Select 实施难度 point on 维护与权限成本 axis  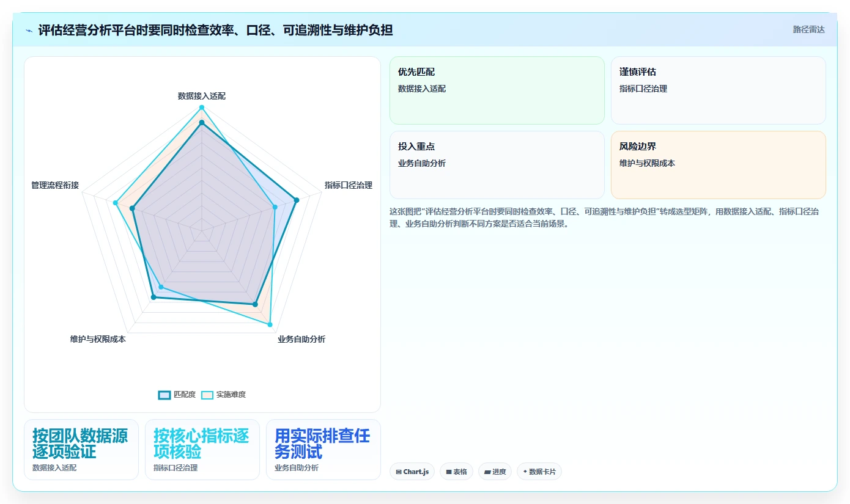point(161,287)
